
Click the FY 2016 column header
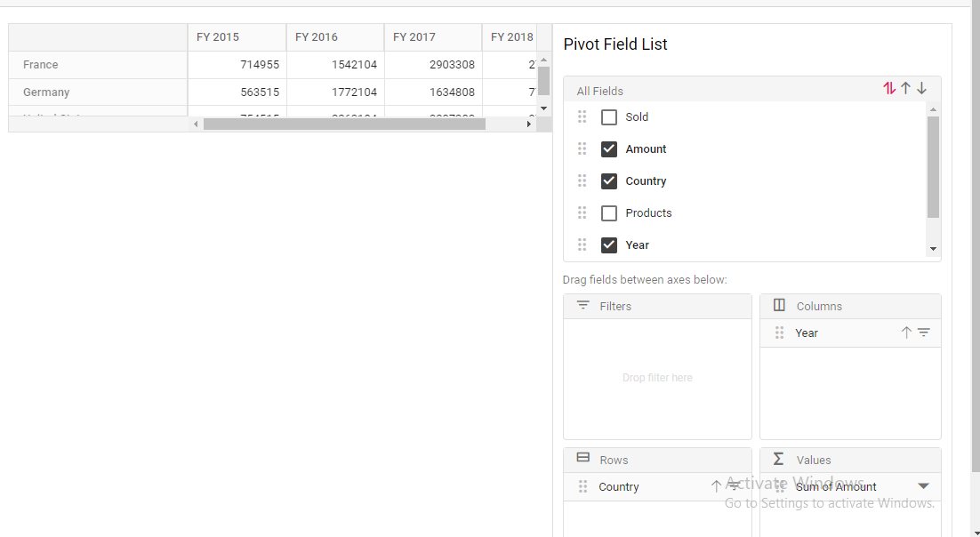tap(334, 37)
